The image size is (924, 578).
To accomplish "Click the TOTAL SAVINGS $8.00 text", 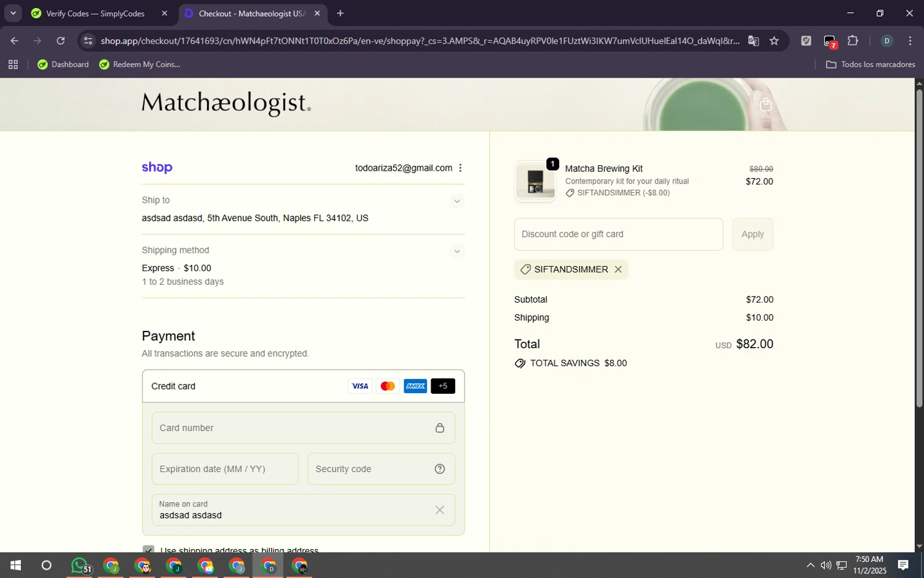I will click(578, 363).
